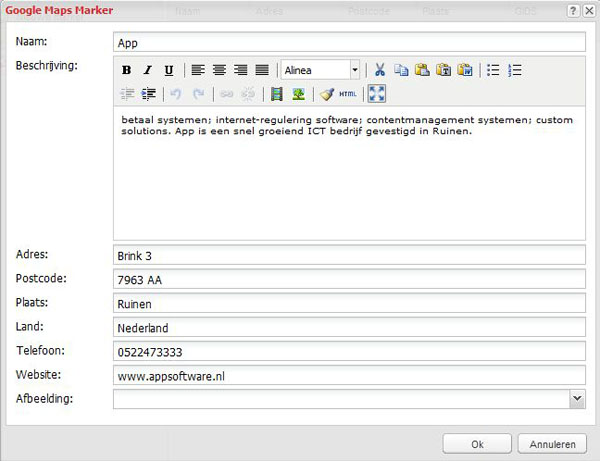This screenshot has width=600, height=461.
Task: Center-align the description text
Action: 219,70
